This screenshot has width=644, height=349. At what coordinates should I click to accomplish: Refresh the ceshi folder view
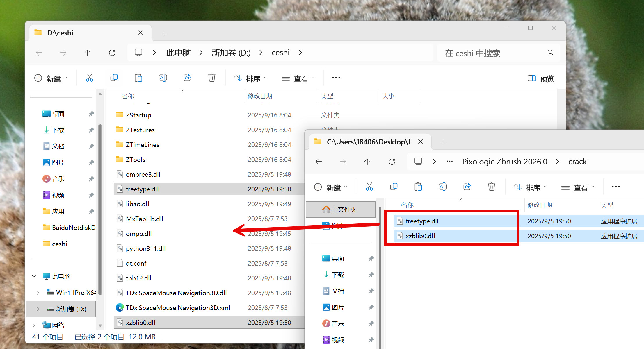(x=112, y=53)
